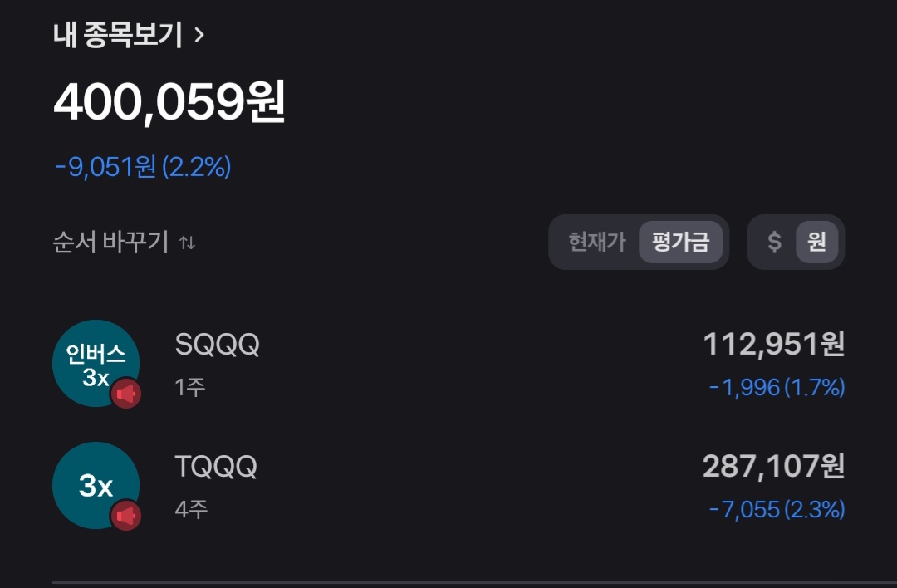Screen dimensions: 897x588
Task: Click SQQQ loss figure -1,996 (1.7%)
Action: 777,387
